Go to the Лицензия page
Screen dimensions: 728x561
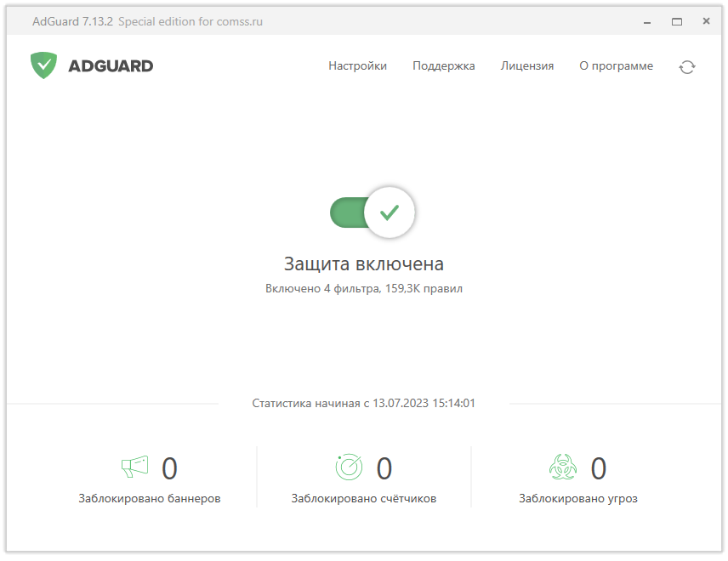pyautogui.click(x=527, y=66)
